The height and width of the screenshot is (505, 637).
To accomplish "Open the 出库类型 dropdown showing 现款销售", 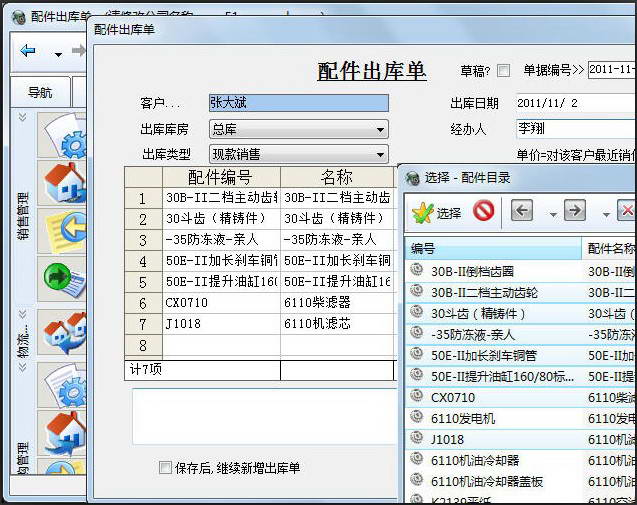I will tap(299, 154).
